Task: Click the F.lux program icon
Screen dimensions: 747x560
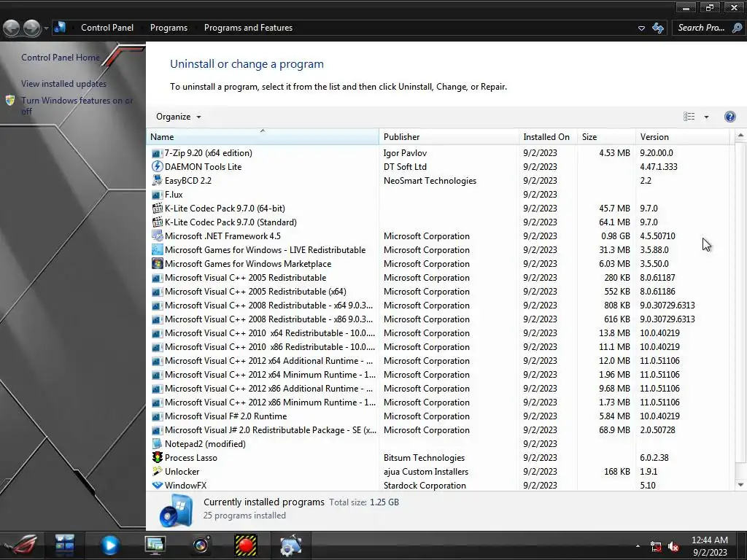Action: coord(157,195)
